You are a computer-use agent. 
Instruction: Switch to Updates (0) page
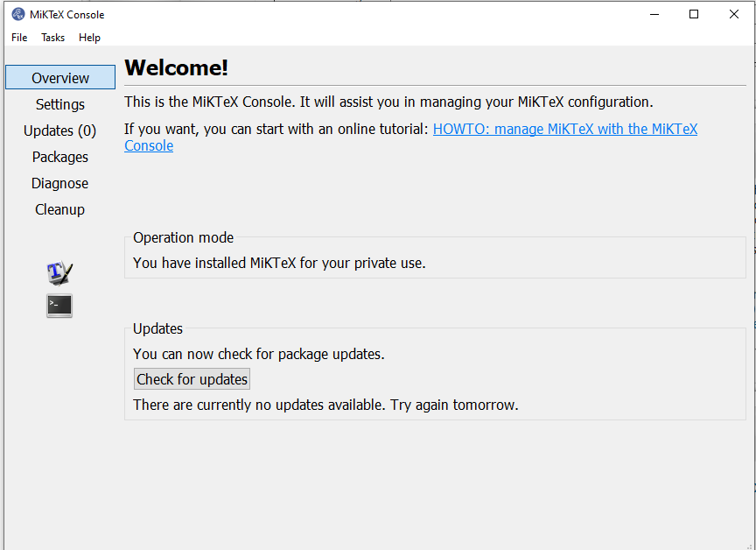point(60,130)
